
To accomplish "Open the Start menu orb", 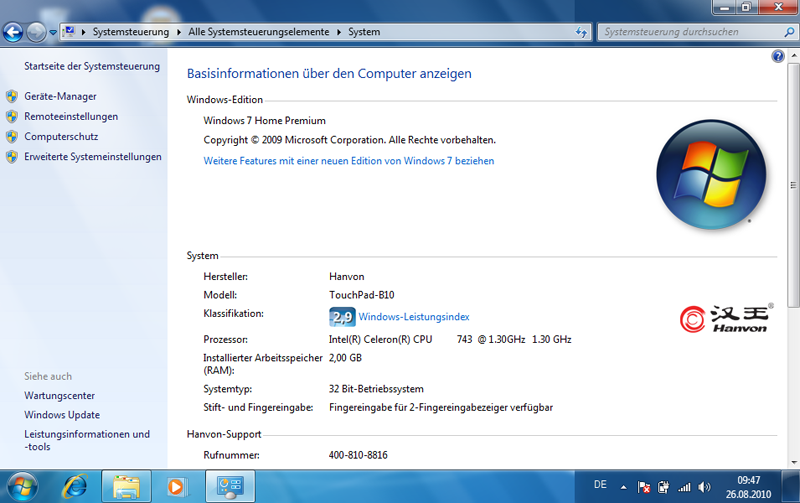I will point(22,487).
